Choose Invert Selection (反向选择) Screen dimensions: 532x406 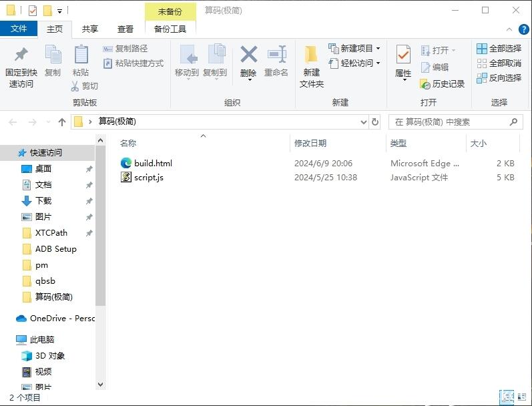(499, 77)
